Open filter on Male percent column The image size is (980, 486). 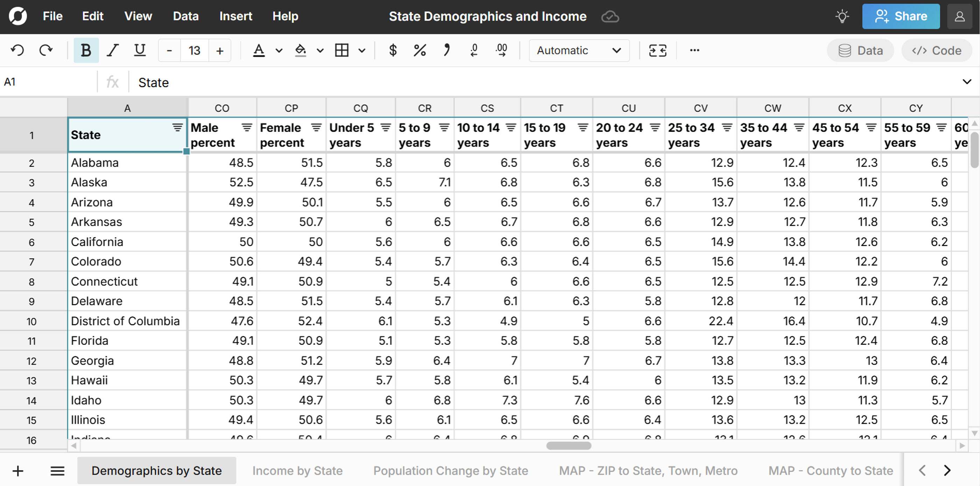pos(247,127)
